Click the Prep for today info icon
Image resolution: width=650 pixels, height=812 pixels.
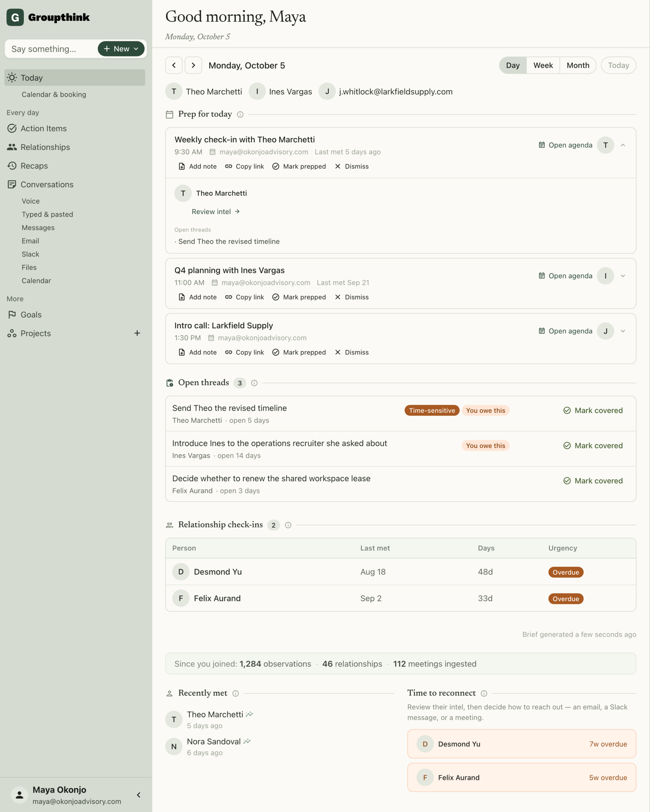click(x=240, y=115)
